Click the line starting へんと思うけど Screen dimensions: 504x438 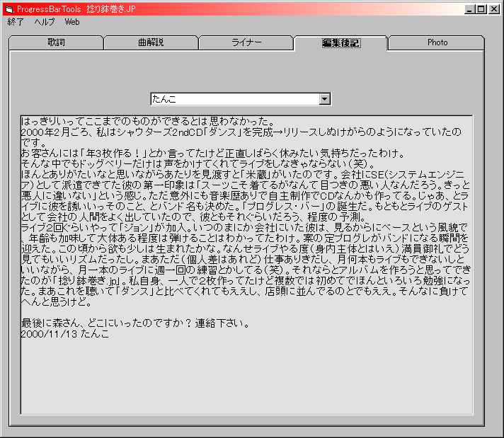tap(57, 301)
